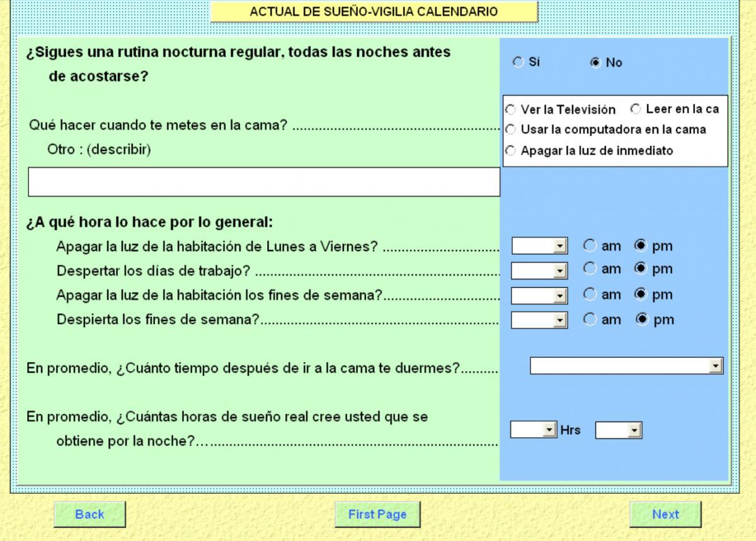
Task: Click the '¿A qué hora lo hace por lo general:' heading
Action: 149,222
